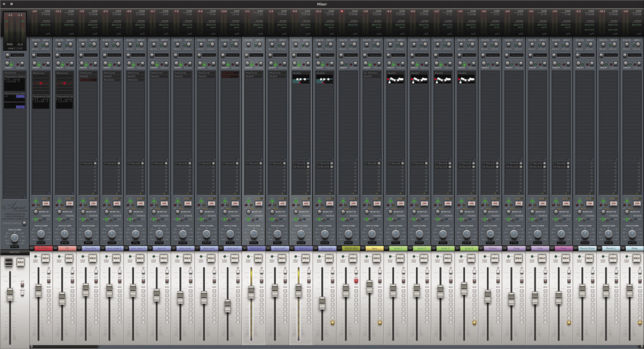
Task: Solo the guitar 4 track
Action: pos(471,258)
